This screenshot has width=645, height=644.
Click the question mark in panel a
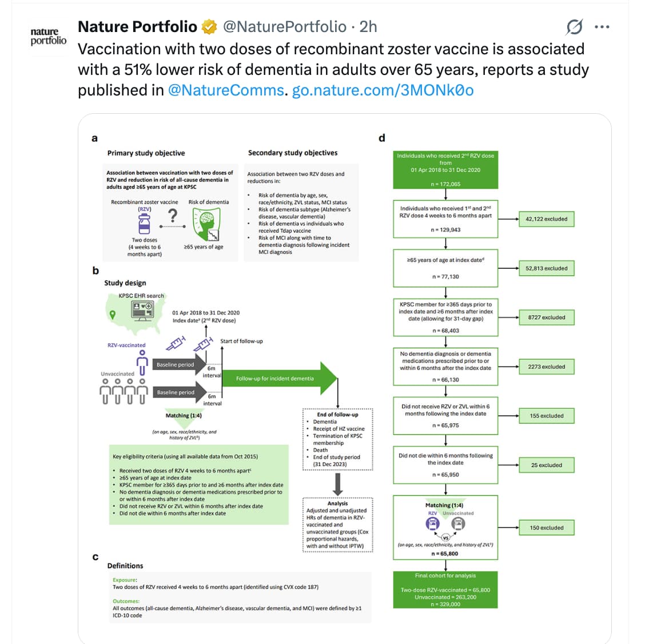click(x=172, y=216)
